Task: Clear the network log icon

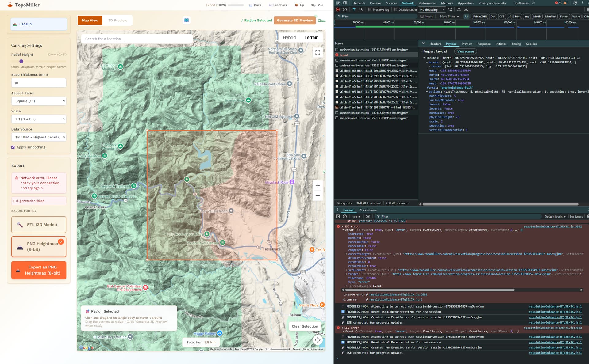Action: [x=345, y=9]
